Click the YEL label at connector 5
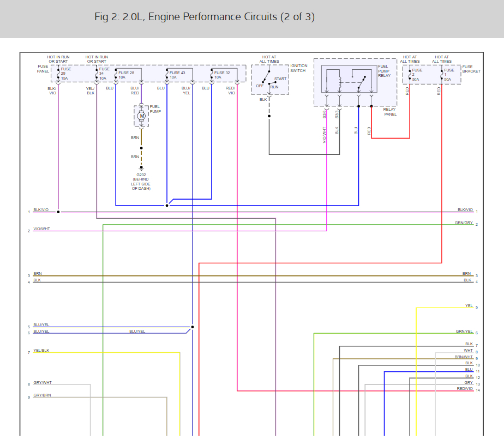504x445 pixels. tap(469, 305)
